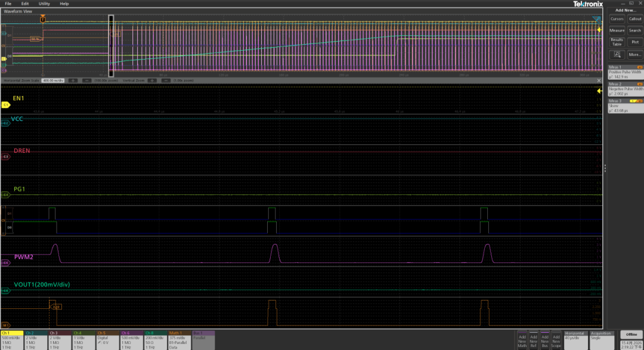The width and height of the screenshot is (644, 350).
Task: Close the zoom view with the X
Action: pyautogui.click(x=599, y=80)
